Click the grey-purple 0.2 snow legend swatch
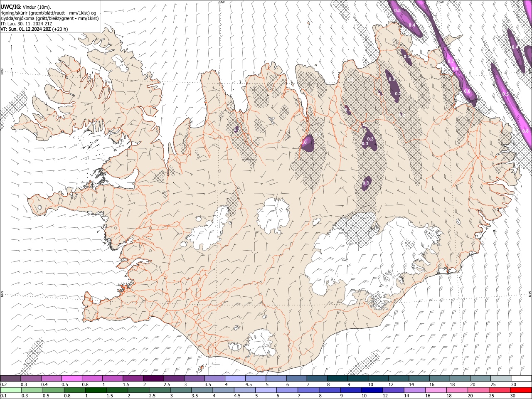This screenshot has height=399, width=532. coord(11,378)
